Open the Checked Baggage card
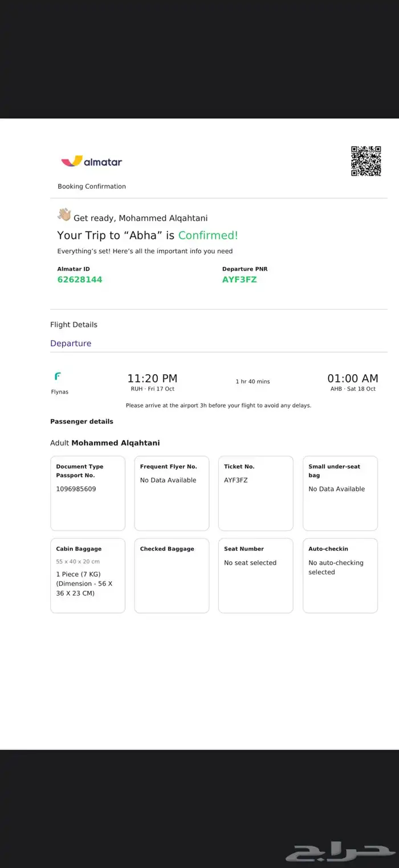 172,575
